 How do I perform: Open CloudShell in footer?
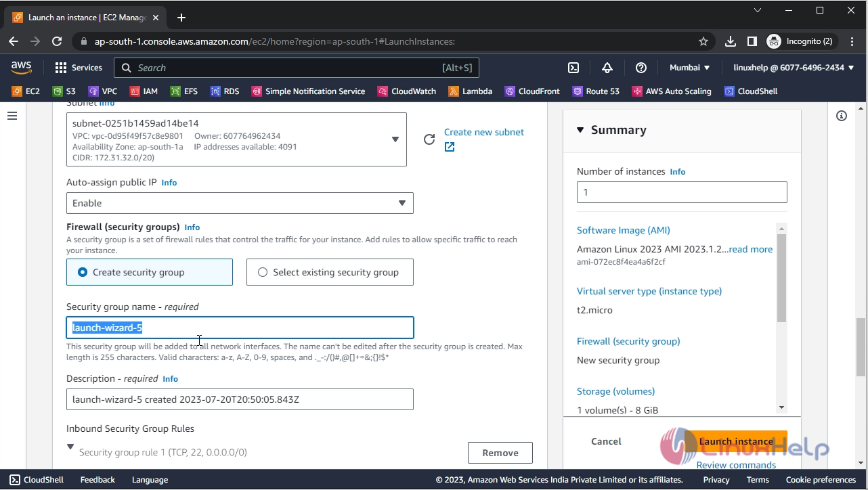tap(37, 480)
